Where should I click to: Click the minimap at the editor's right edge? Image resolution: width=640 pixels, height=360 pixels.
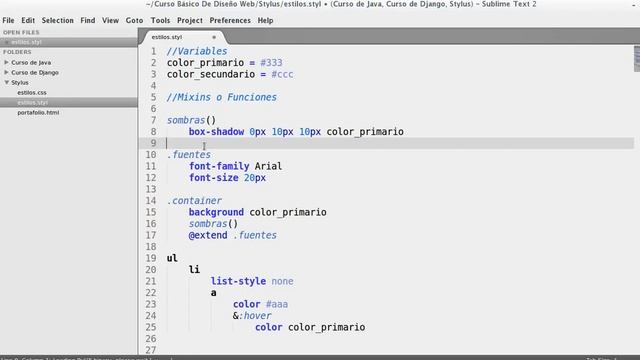pyautogui.click(x=637, y=58)
